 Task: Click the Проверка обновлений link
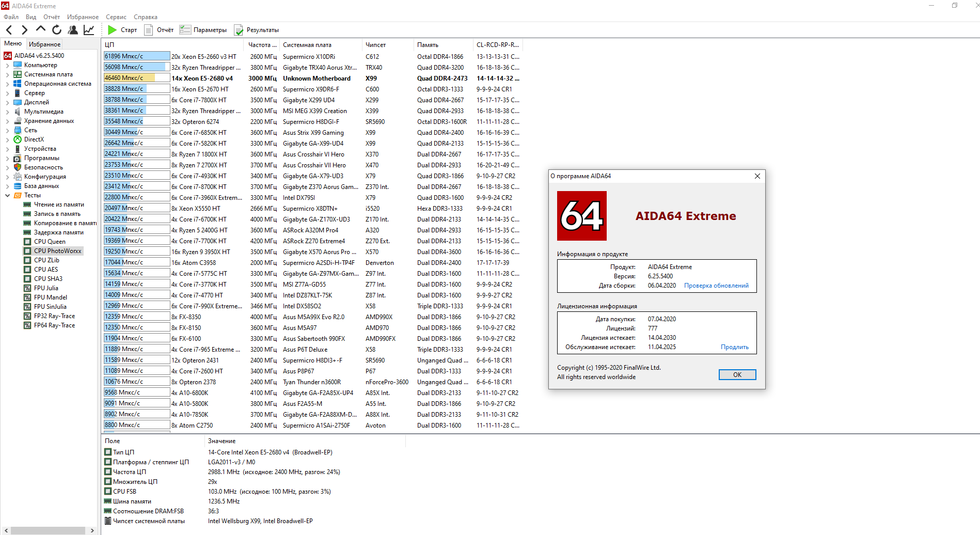716,286
